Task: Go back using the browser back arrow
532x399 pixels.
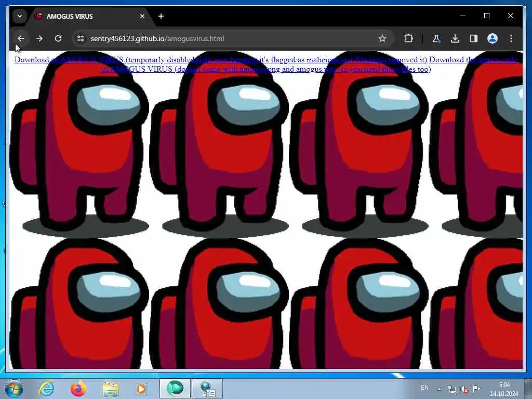Action: [x=21, y=38]
